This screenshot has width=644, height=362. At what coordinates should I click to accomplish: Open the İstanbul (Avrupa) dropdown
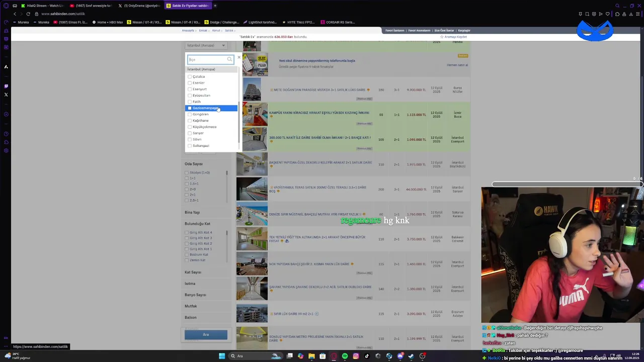[x=206, y=45]
